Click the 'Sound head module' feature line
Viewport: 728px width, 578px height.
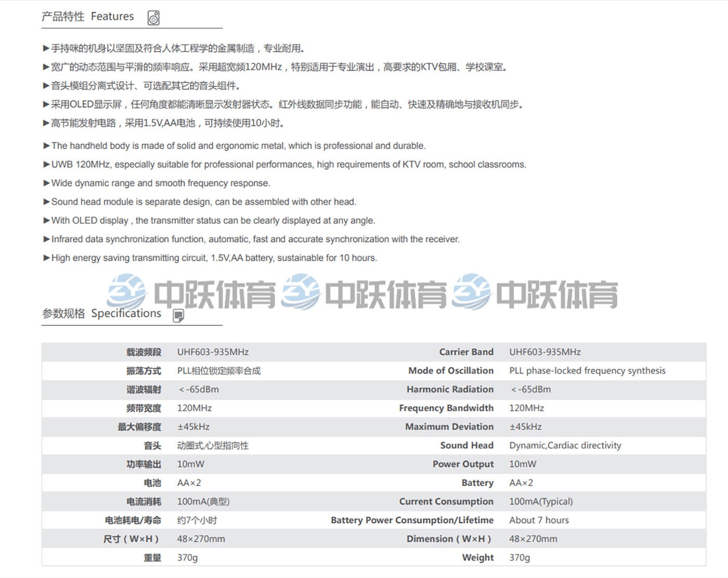tap(203, 202)
